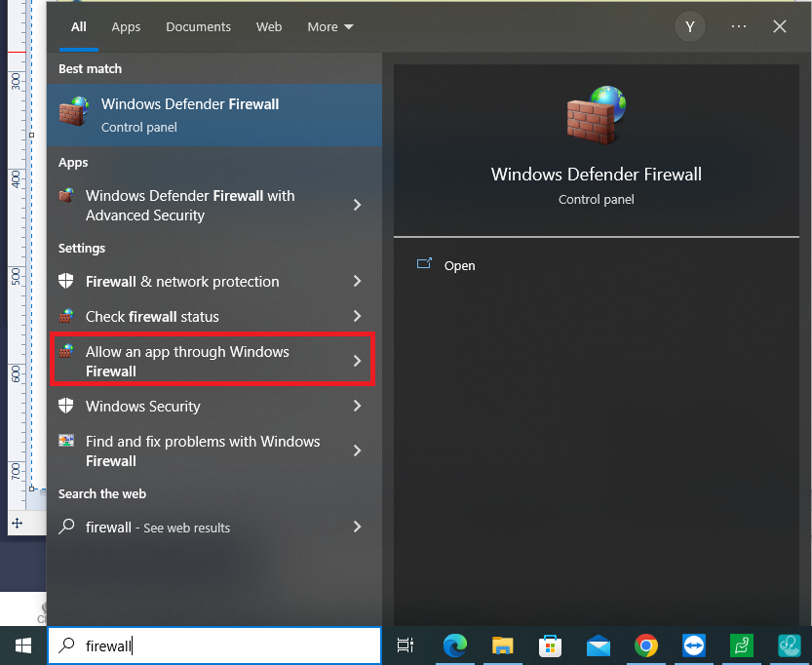Screen dimensions: 812x665
Task: Open File Explorer from the taskbar
Action: (502, 645)
